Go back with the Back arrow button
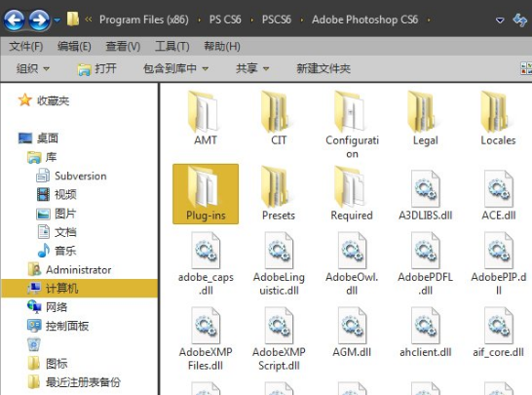Image resolution: width=532 pixels, height=395 pixels. (x=15, y=20)
